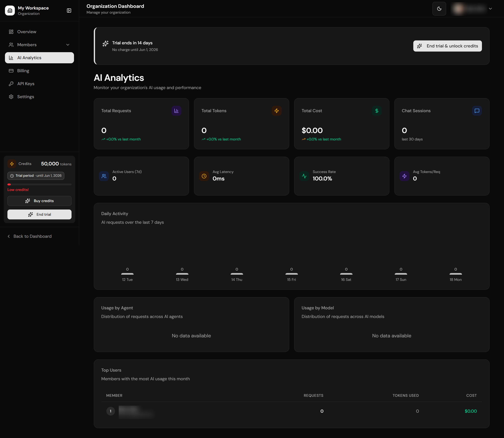Click the sparkle icon on Buy credits button
Image resolution: width=504 pixels, height=438 pixels.
(28, 201)
